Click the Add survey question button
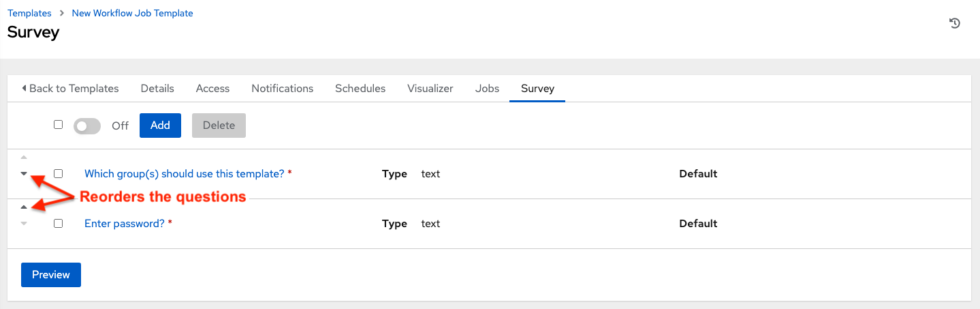 [x=160, y=126]
